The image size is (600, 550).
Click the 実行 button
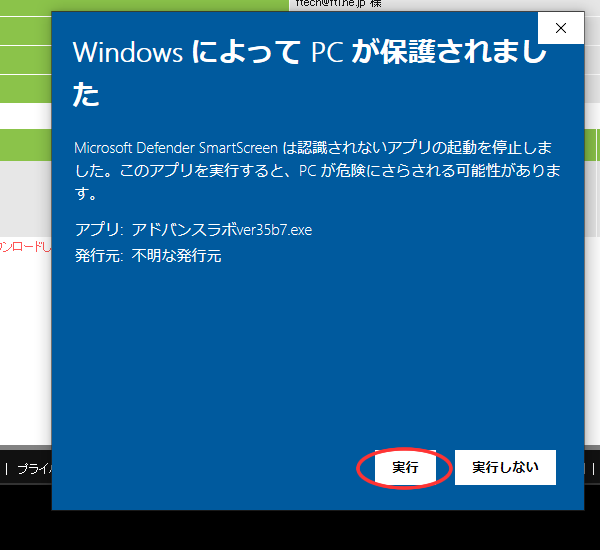(405, 467)
